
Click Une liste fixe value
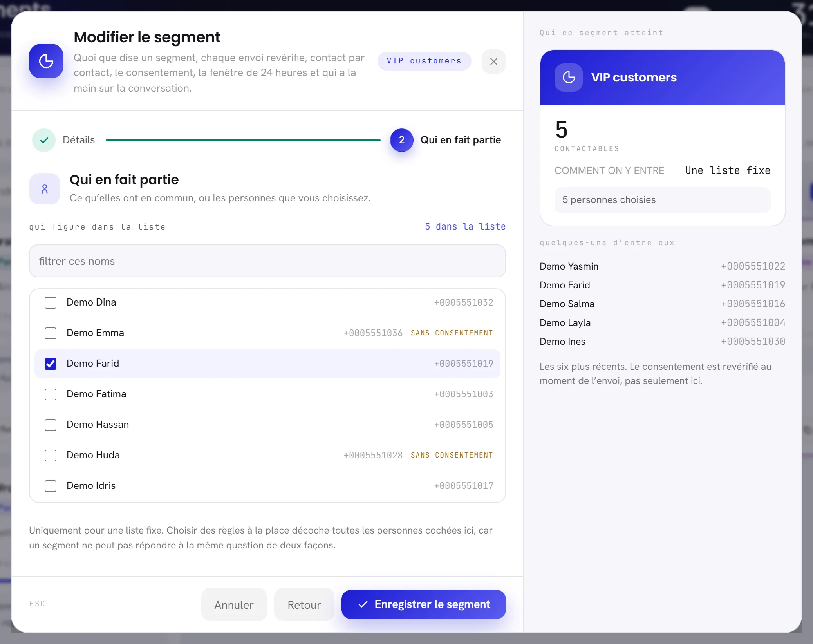pyautogui.click(x=728, y=170)
